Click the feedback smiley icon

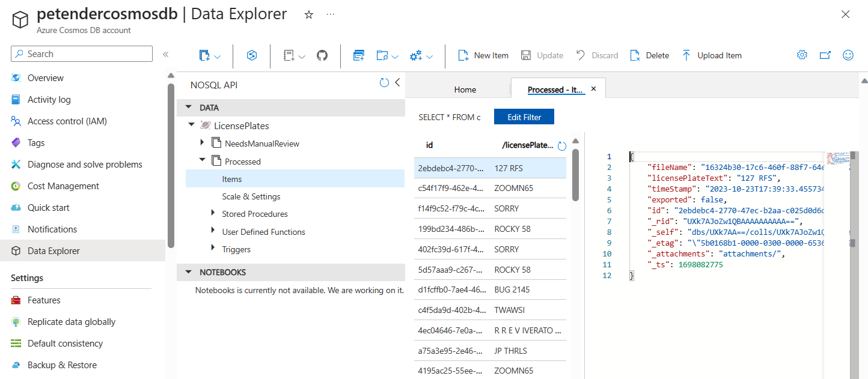(x=848, y=55)
